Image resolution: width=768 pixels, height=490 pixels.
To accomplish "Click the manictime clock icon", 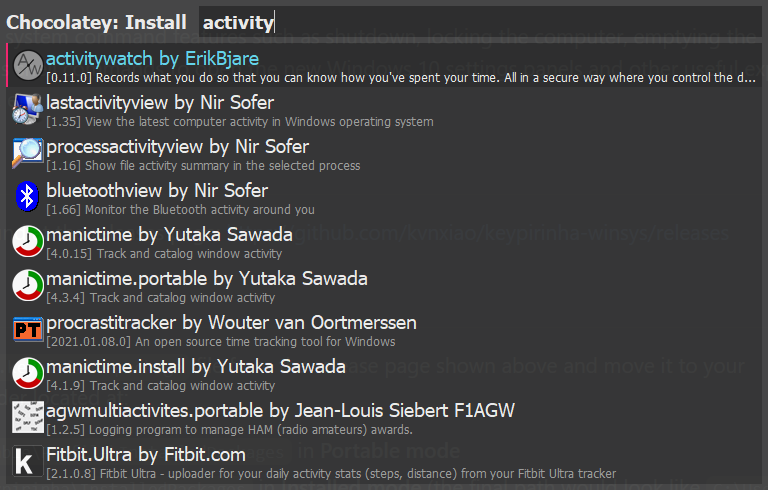I will (28, 241).
